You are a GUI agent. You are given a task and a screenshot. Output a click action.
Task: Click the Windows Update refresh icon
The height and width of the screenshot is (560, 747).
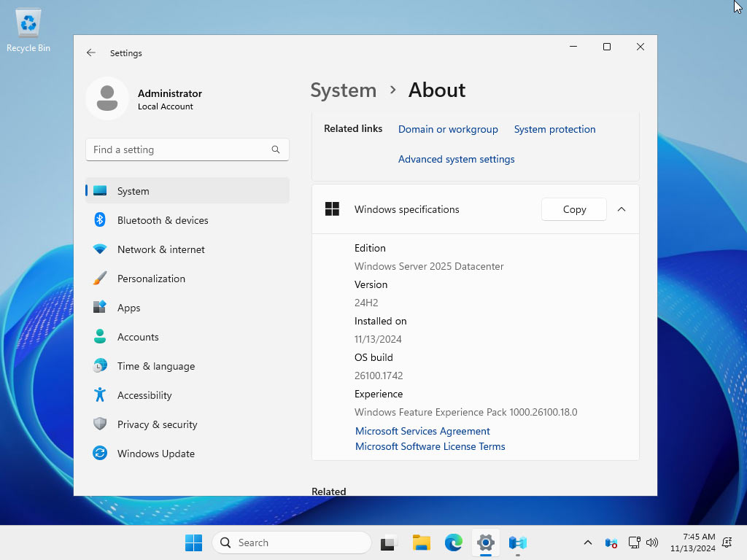100,454
